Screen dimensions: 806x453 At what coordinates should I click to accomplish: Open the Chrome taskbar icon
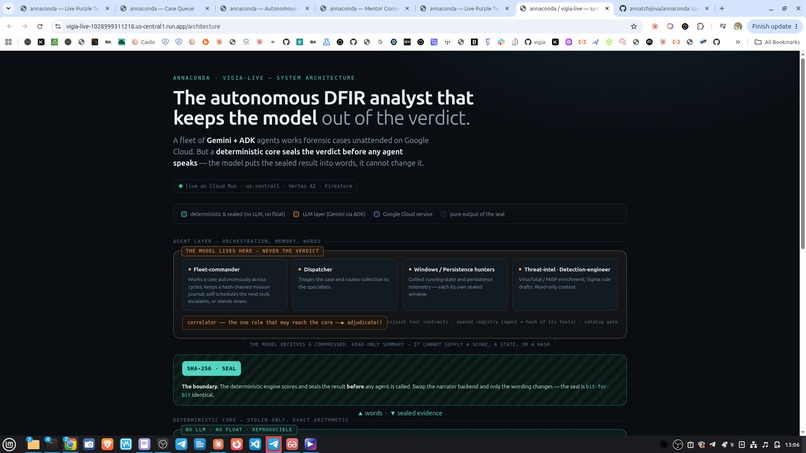(x=70, y=444)
